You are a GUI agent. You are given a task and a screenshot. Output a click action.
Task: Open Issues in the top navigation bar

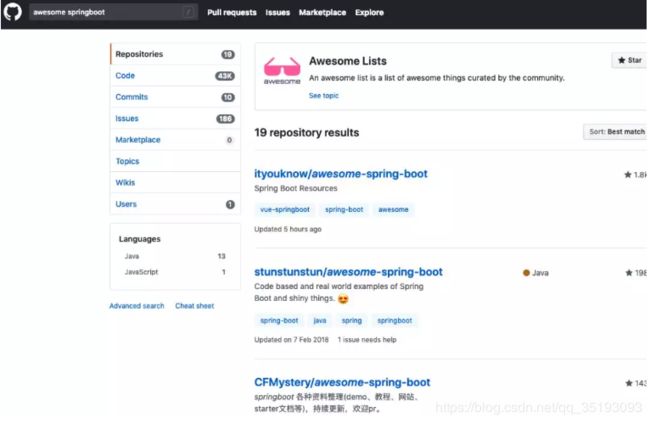point(278,12)
